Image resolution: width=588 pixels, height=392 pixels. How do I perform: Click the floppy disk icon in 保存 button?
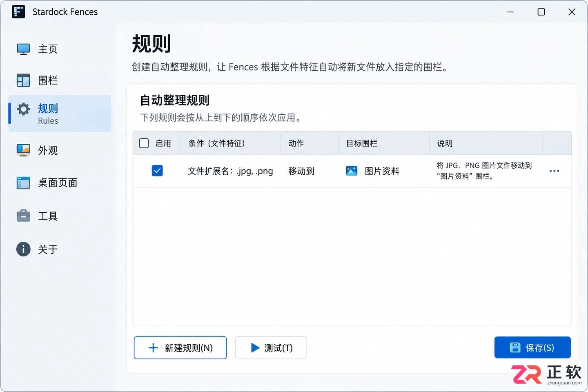[x=515, y=347]
